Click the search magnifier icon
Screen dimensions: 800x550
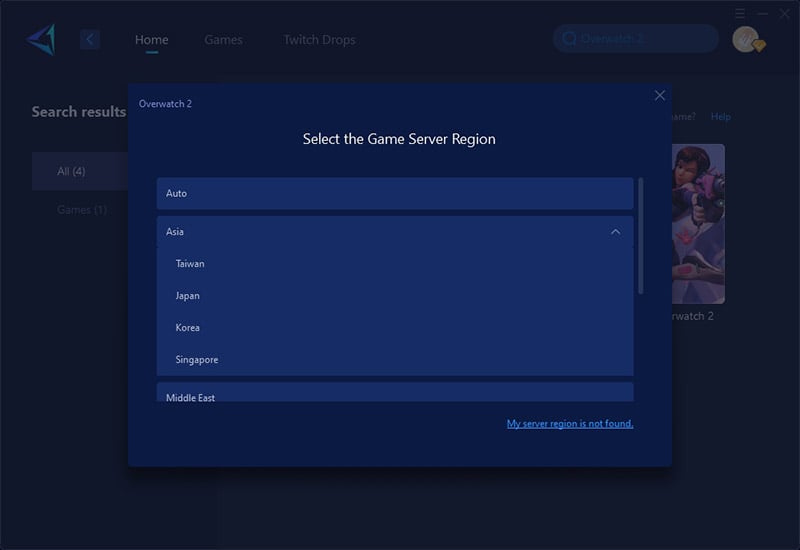(569, 39)
